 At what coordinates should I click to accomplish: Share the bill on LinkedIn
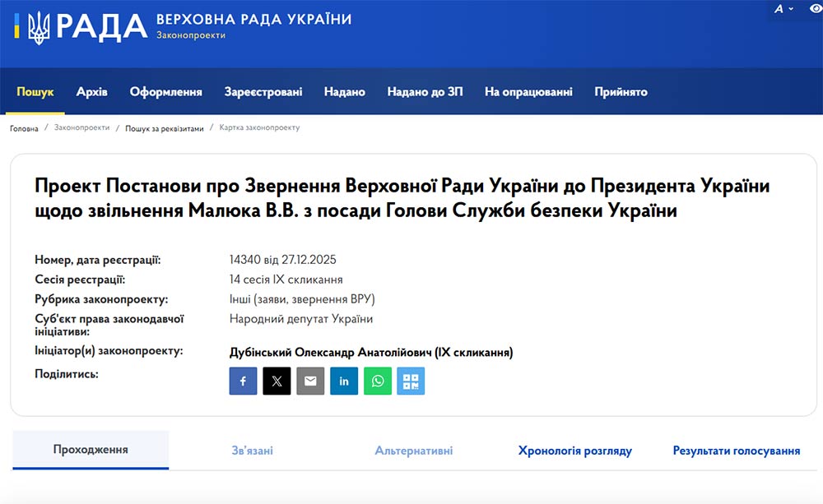tap(344, 381)
